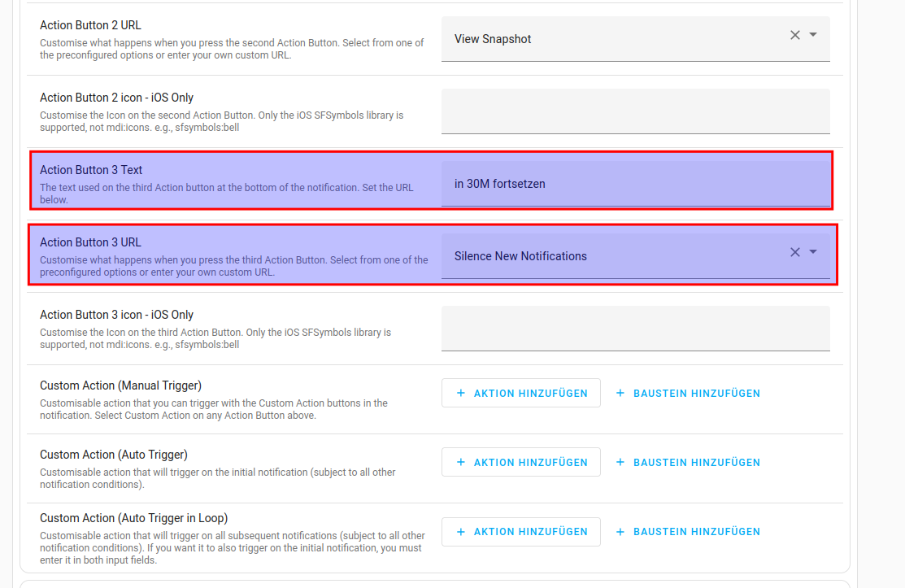Click the Action Button 3 icon input field

pos(635,328)
